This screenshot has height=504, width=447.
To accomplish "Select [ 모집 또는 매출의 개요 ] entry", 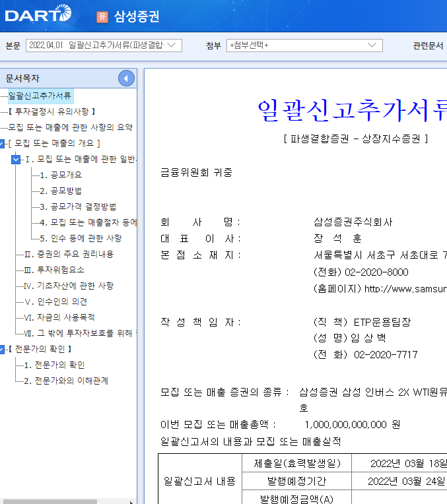I will click(x=54, y=143).
